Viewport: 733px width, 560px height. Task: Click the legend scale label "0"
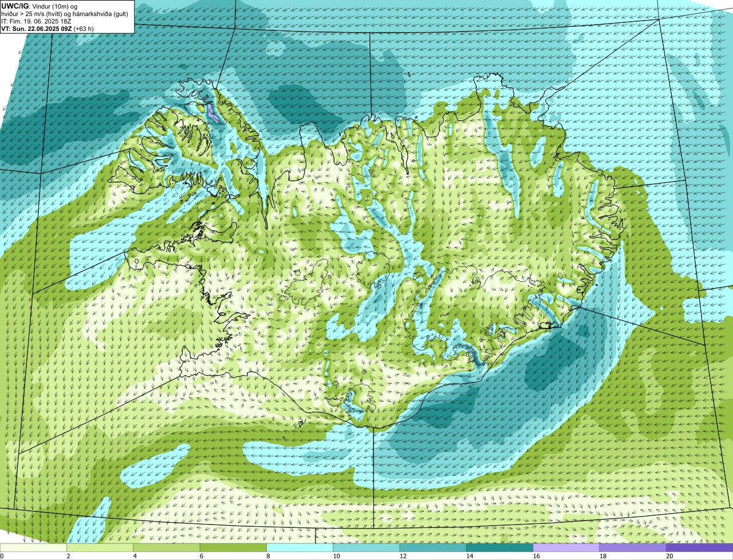(x=2, y=556)
